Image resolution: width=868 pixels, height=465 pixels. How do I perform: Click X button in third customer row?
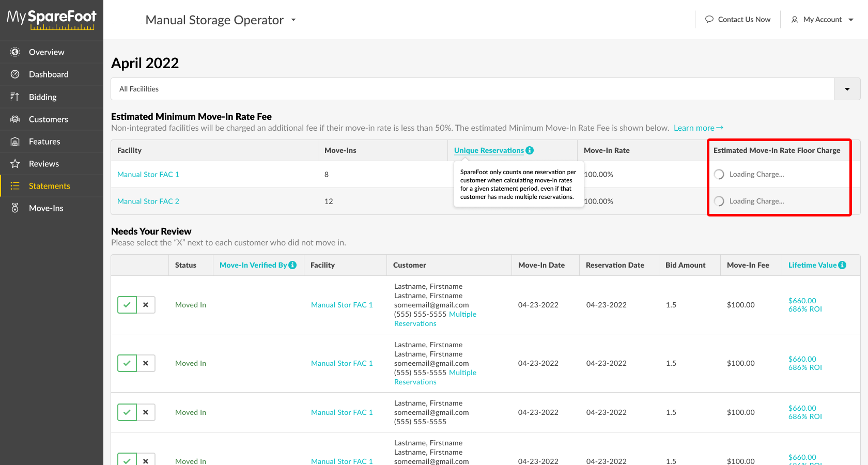pos(146,412)
